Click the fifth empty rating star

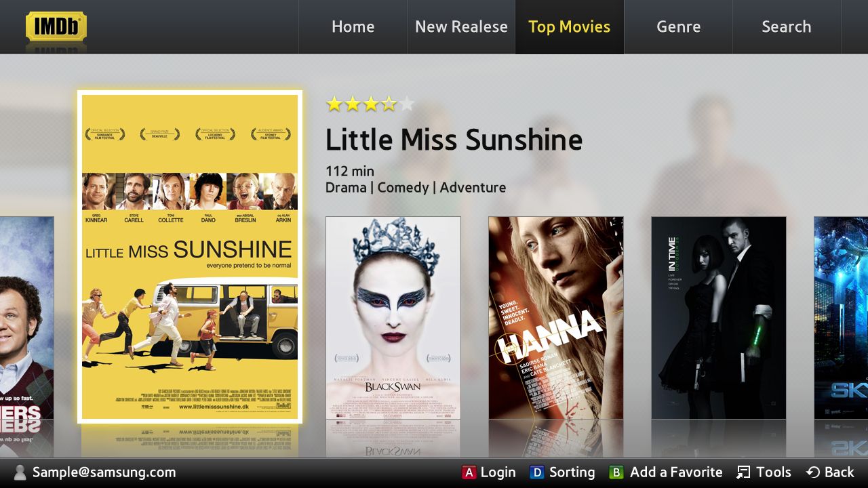[406, 104]
